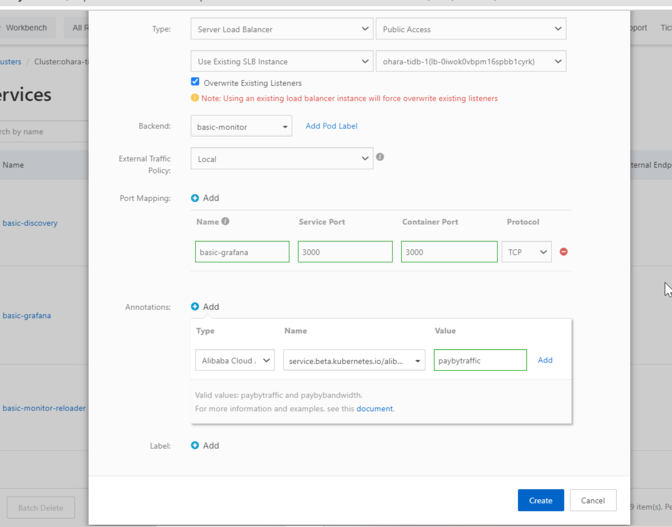Screen dimensions: 672x527
Task: Click the Port Mapping Add plus icon
Action: click(x=195, y=198)
